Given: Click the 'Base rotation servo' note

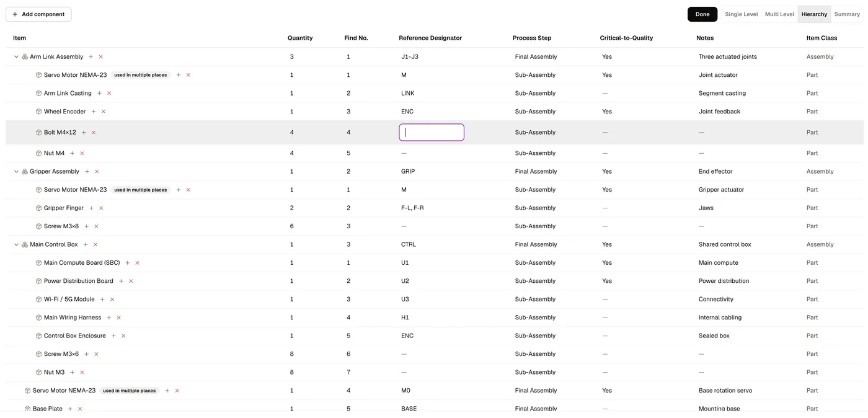Looking at the screenshot, I should point(725,391).
